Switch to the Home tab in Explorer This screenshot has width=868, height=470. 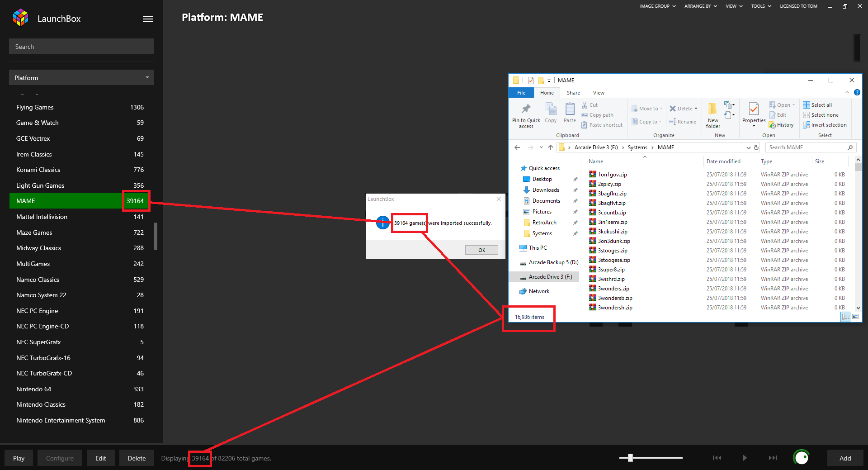pyautogui.click(x=547, y=93)
